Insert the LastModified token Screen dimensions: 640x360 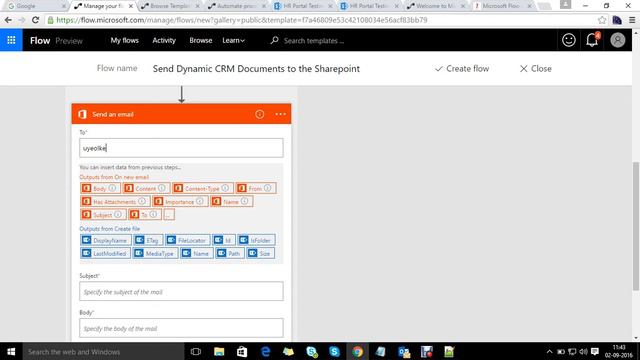(x=105, y=253)
